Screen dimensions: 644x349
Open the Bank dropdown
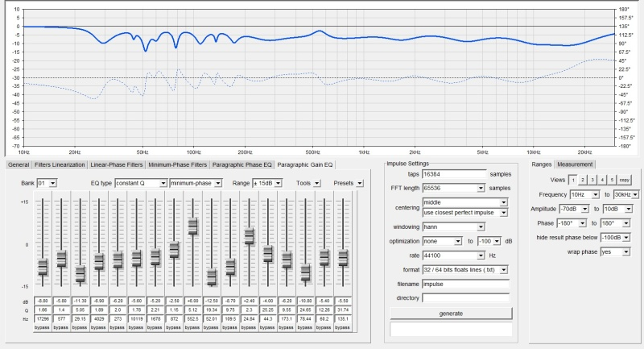(x=47, y=183)
